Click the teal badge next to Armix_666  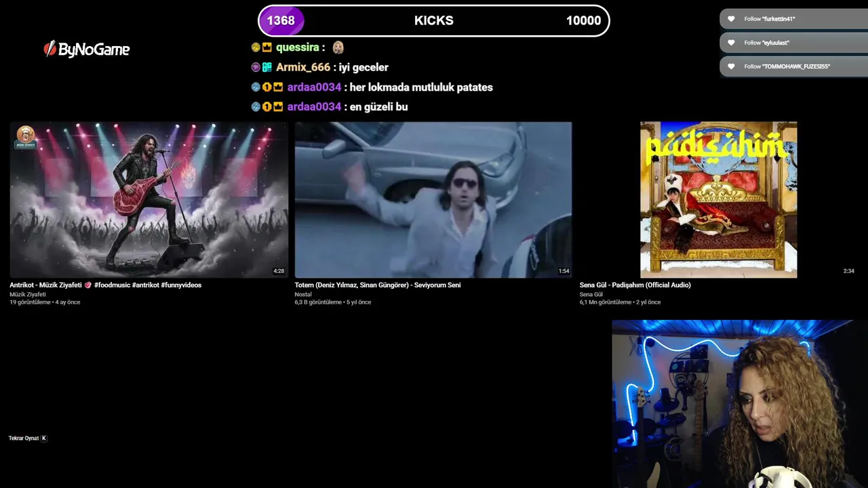[267, 67]
